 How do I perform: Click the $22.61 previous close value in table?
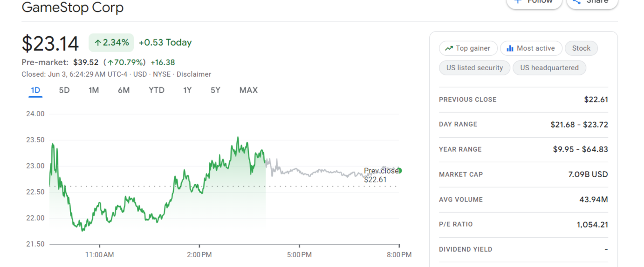pyautogui.click(x=596, y=100)
